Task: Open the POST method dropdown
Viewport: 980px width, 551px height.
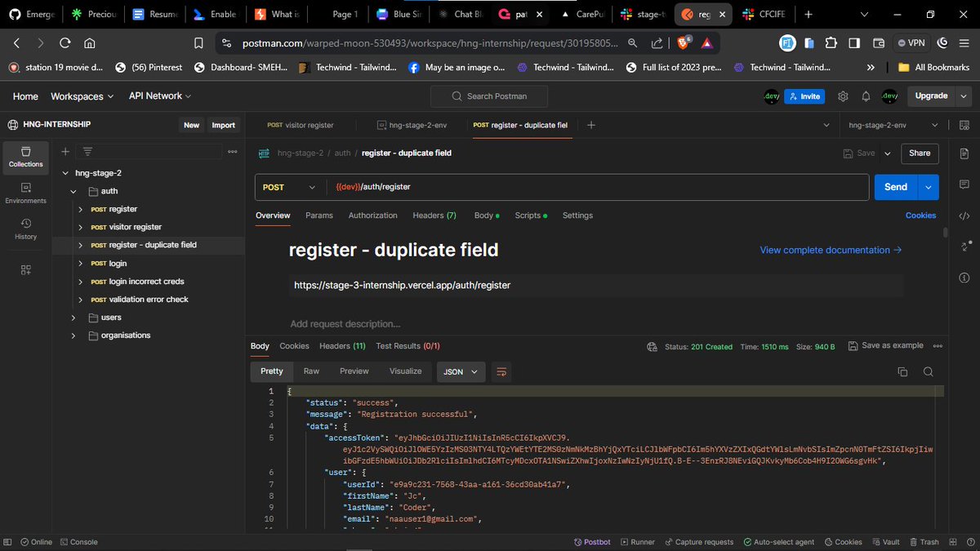Action: click(290, 187)
